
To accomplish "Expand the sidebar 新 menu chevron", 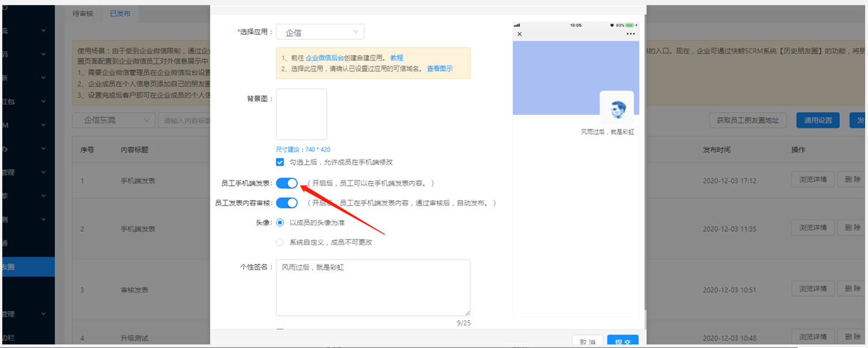I will coord(43,78).
